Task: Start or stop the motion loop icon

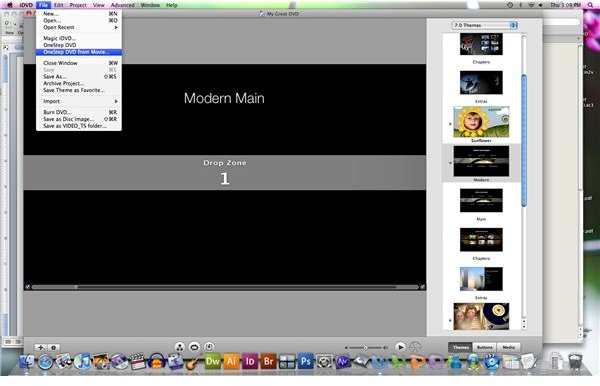Action: click(x=194, y=347)
